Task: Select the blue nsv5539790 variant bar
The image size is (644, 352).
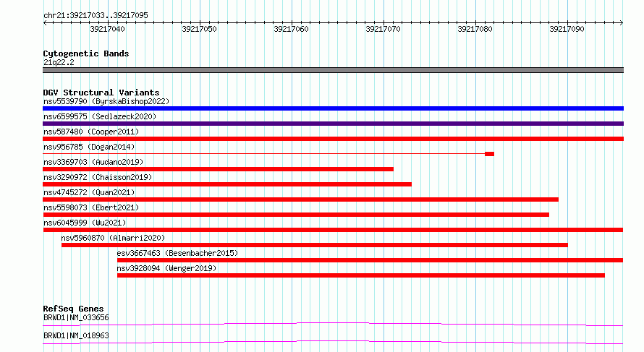Action: pos(333,108)
